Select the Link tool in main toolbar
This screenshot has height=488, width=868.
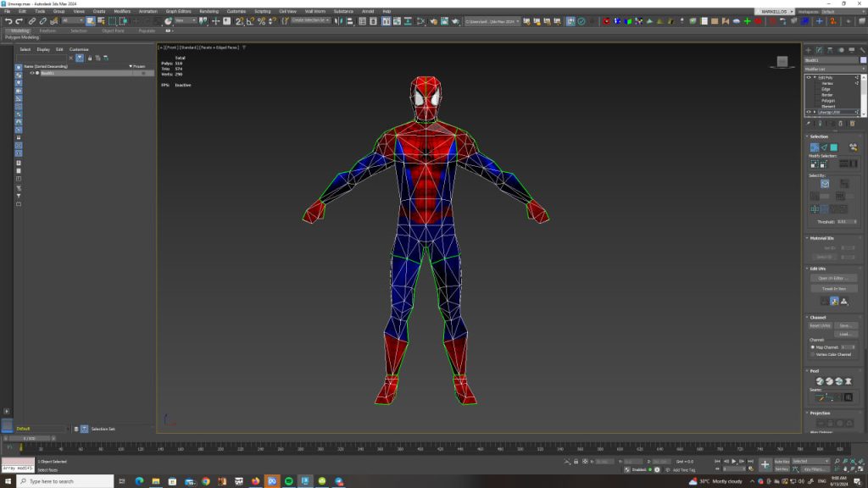click(32, 21)
